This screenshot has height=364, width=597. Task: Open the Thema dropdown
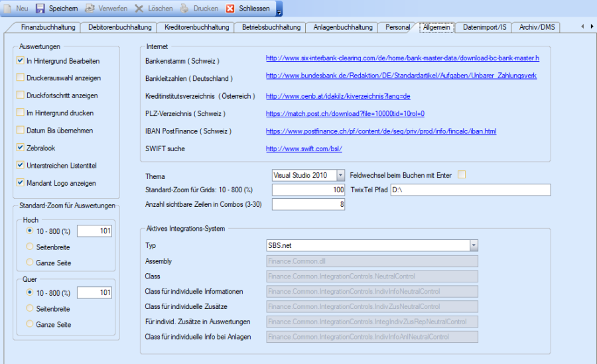coord(340,176)
